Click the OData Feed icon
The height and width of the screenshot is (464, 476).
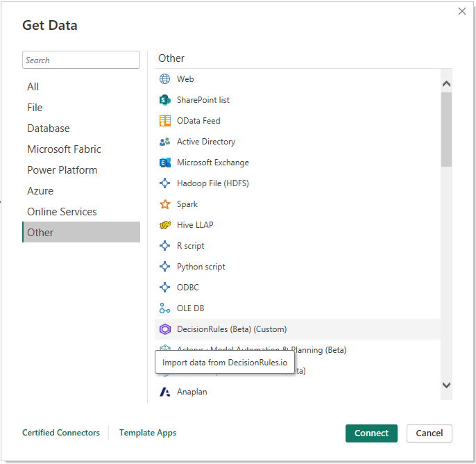coord(164,121)
